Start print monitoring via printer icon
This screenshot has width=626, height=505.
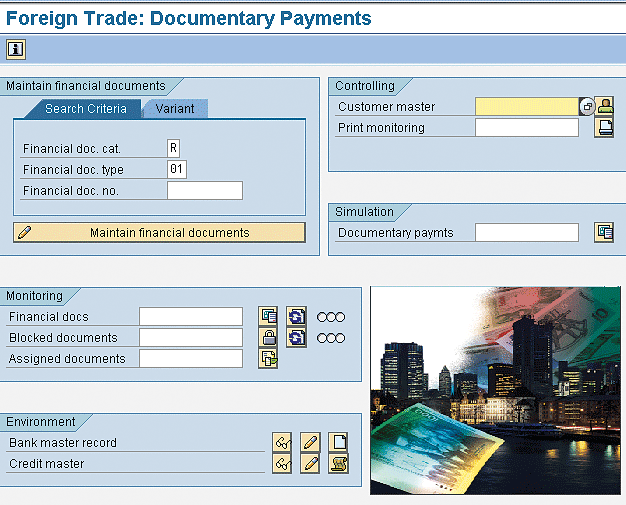604,128
